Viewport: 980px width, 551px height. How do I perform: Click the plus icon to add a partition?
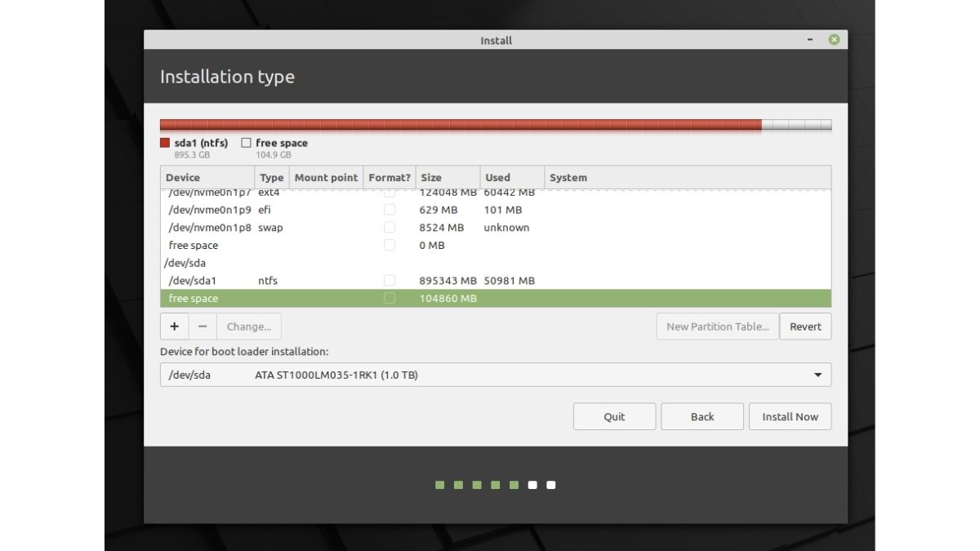[x=174, y=326]
